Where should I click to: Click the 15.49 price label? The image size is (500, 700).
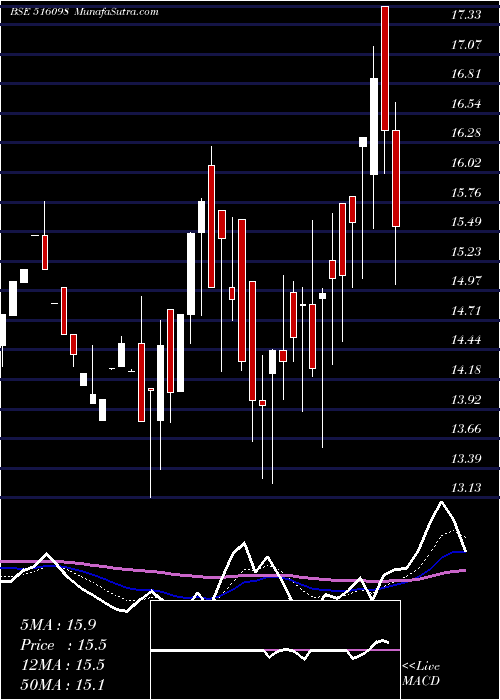tap(466, 222)
